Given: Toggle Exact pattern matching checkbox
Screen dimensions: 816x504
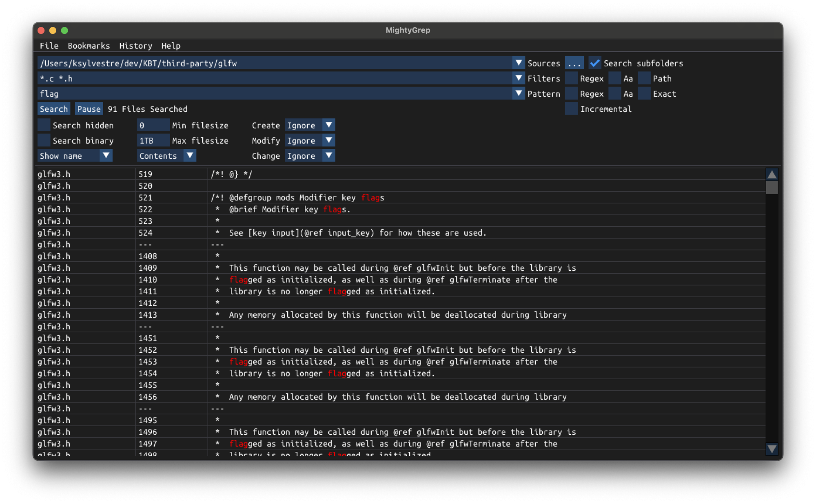Looking at the screenshot, I should point(644,94).
